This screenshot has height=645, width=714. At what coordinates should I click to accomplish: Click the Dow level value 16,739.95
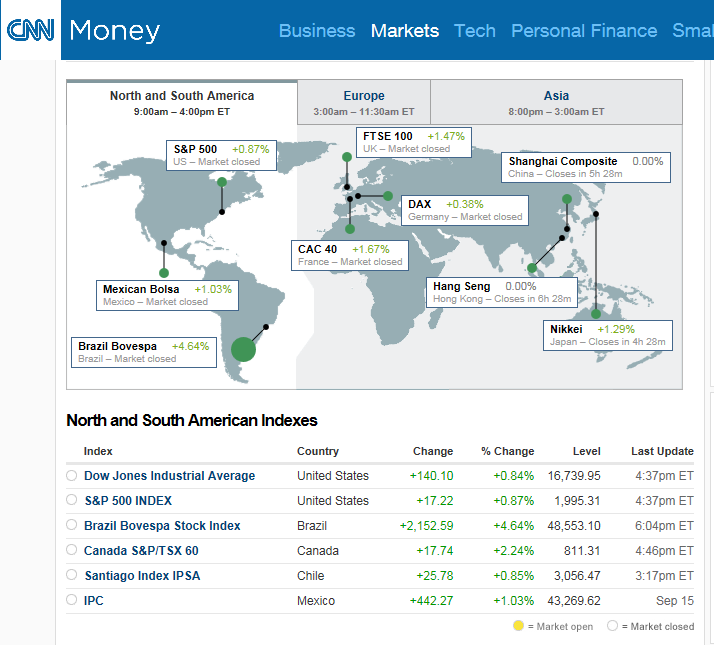tap(574, 476)
